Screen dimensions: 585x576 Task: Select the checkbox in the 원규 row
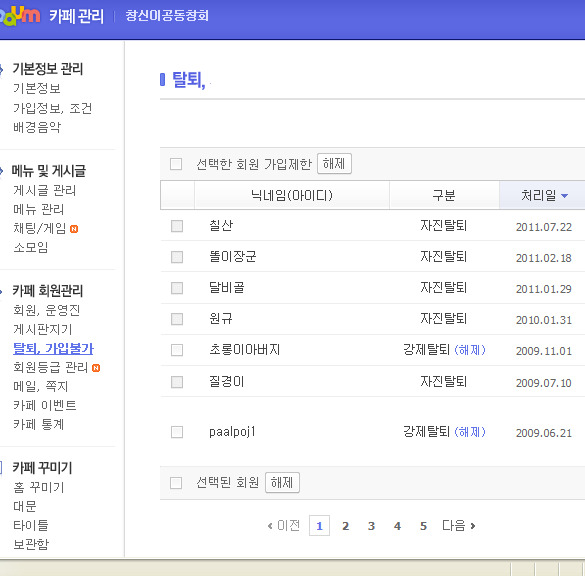177,319
